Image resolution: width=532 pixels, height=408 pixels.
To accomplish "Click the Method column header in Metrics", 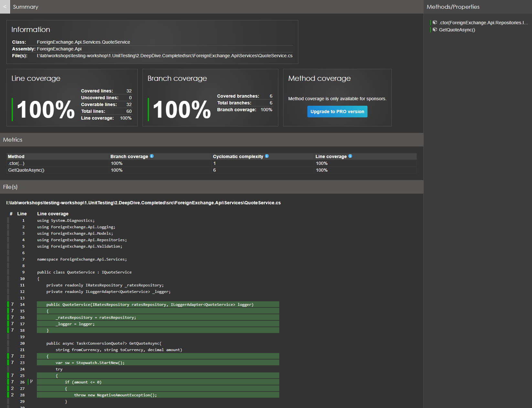I will tap(16, 156).
